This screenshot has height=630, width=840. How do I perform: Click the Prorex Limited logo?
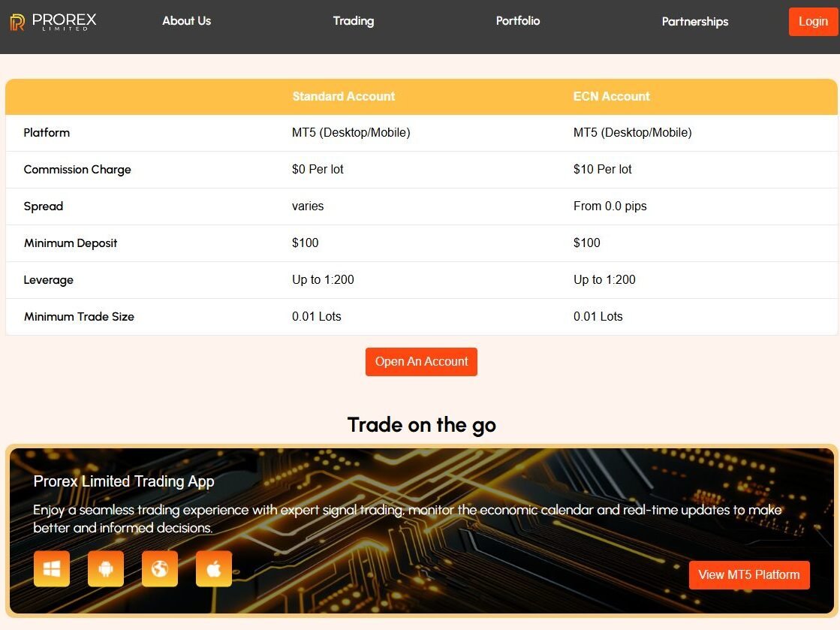click(x=53, y=22)
